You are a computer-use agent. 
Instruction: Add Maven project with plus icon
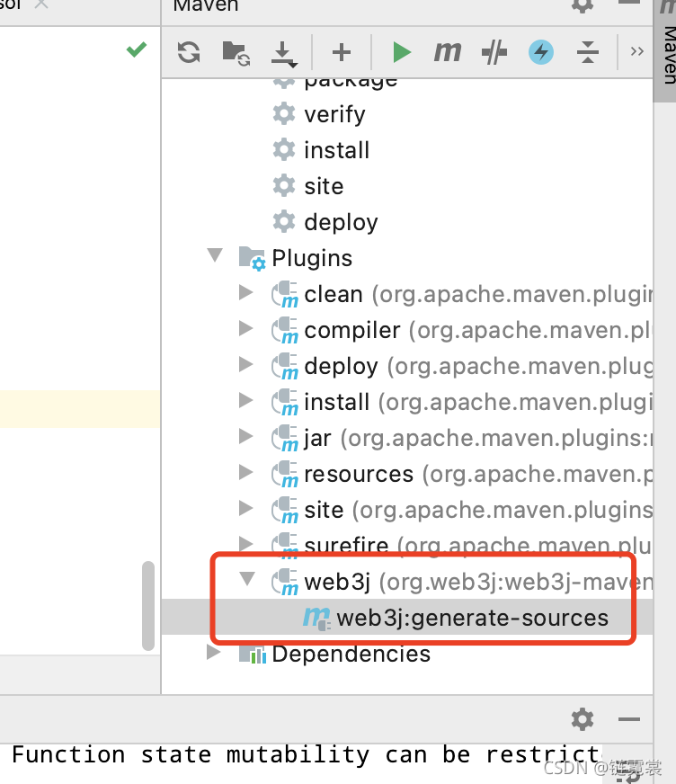coord(342,52)
